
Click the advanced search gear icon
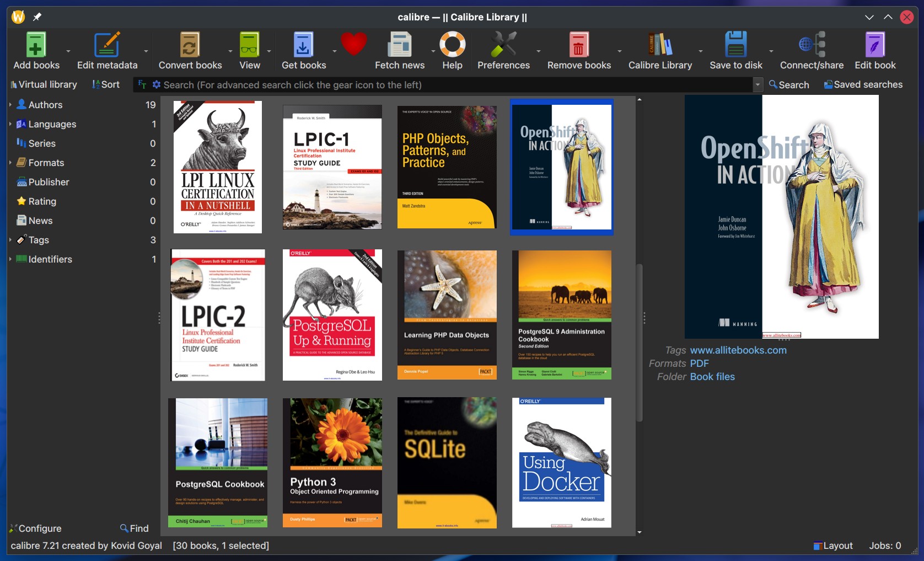coord(157,84)
